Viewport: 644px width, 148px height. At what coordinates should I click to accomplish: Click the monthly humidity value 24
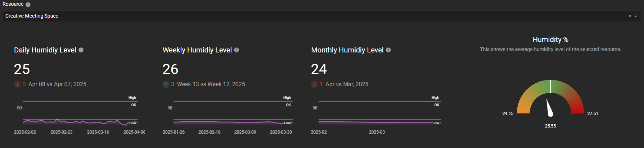319,69
